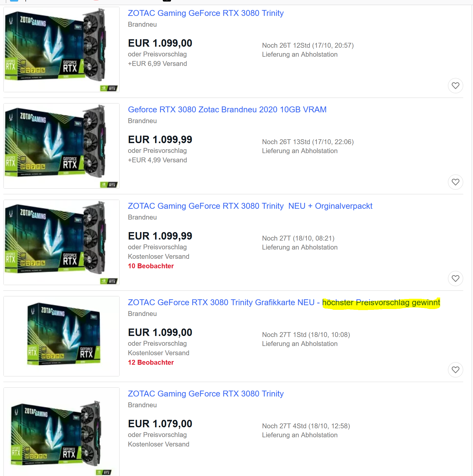
Task: Click the 10GB VRAM listing's product image
Action: click(62, 146)
